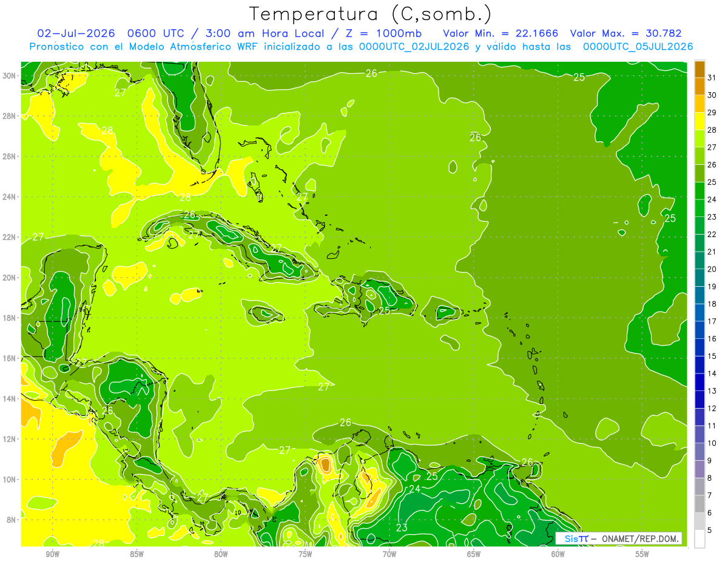
Task: Click the orange color band above legend 31
Action: [699, 69]
